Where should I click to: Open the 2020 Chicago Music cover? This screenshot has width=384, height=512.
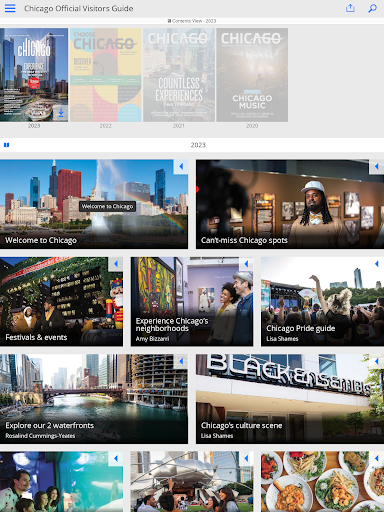[252, 75]
